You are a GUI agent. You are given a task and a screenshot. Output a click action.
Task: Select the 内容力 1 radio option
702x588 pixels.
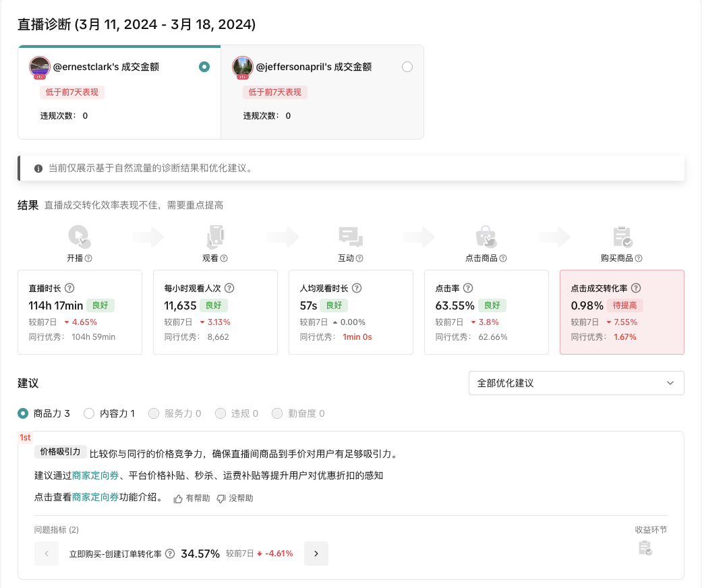click(x=89, y=413)
